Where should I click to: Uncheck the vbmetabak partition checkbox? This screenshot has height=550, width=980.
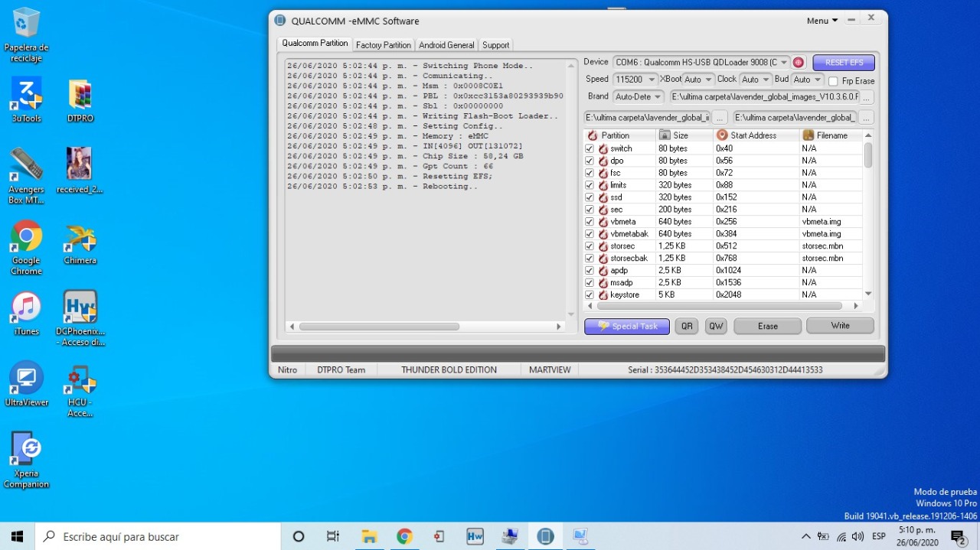[x=590, y=234]
